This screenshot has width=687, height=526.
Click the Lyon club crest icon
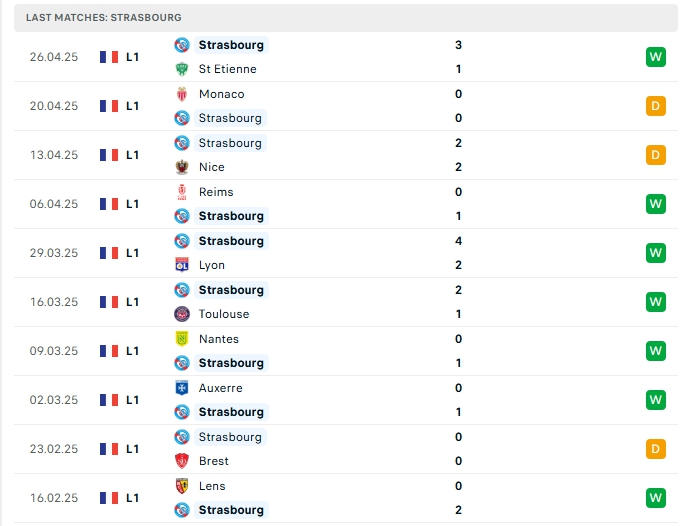click(182, 265)
